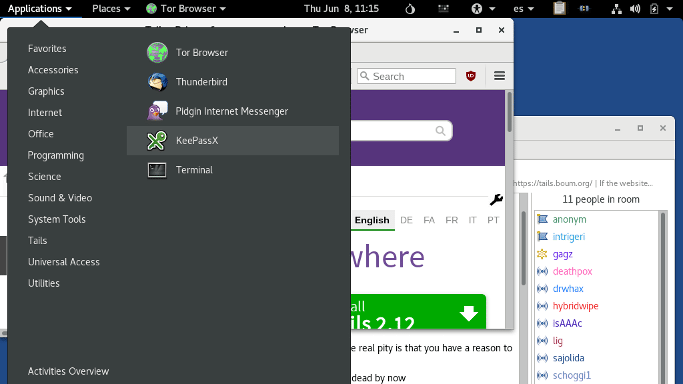The width and height of the screenshot is (683, 384).
Task: Select the System Tools category
Action: tap(57, 219)
